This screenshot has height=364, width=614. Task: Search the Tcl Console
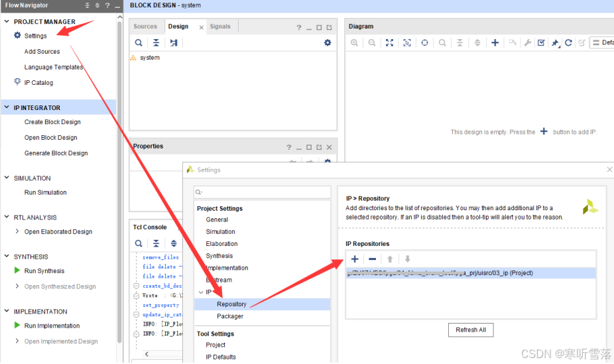[x=139, y=243]
